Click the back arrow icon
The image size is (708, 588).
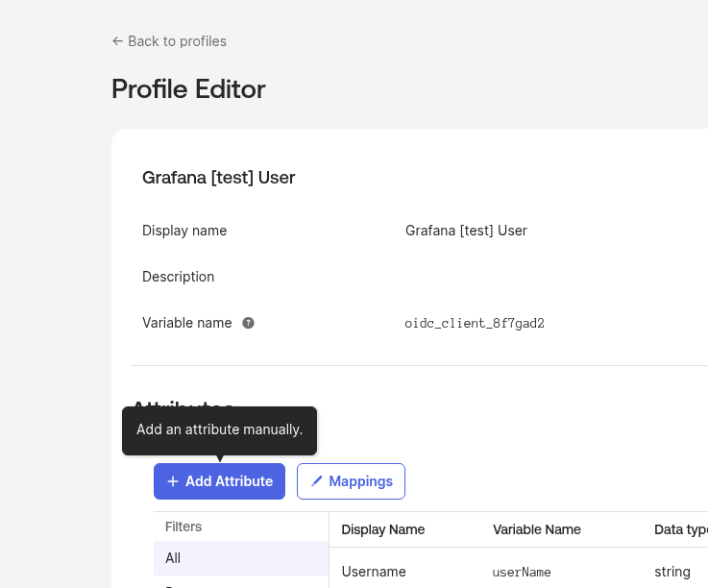pyautogui.click(x=117, y=41)
